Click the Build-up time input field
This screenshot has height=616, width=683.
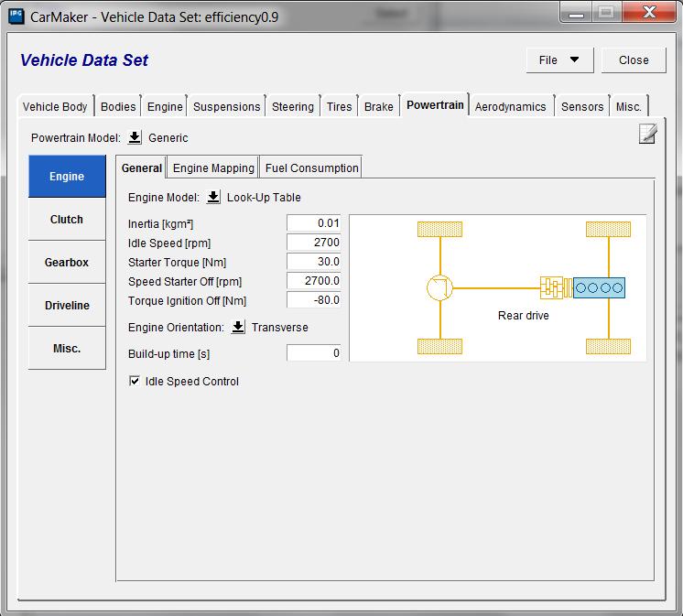(314, 352)
